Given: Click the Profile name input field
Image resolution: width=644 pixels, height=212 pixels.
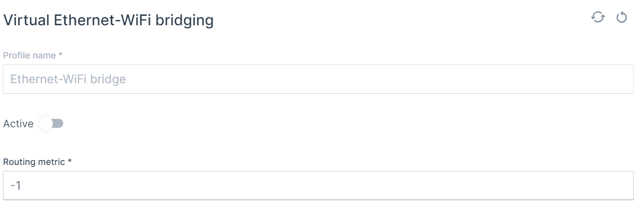Looking at the screenshot, I should click(318, 79).
